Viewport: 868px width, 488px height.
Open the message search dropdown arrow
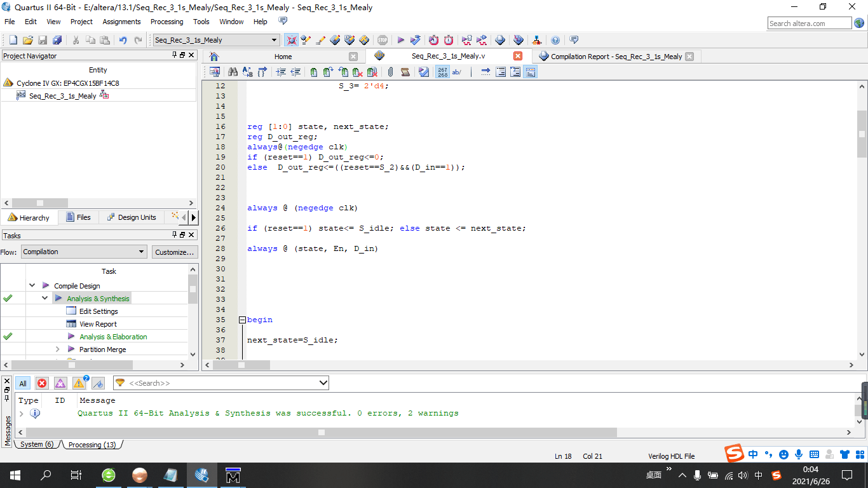pos(323,383)
